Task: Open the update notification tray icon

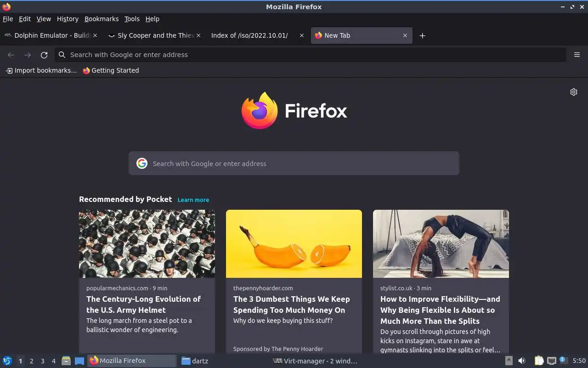Action: coord(564,361)
